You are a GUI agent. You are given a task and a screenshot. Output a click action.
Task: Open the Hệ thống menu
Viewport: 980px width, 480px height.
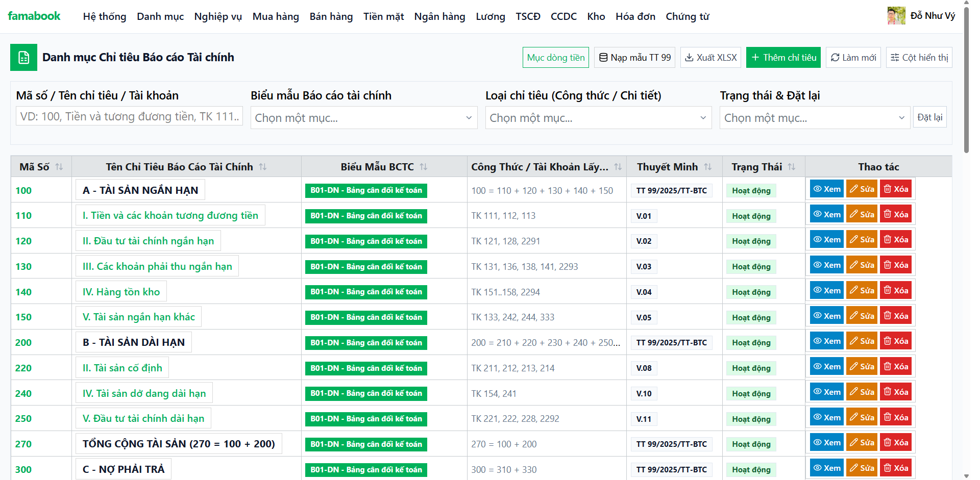(105, 16)
